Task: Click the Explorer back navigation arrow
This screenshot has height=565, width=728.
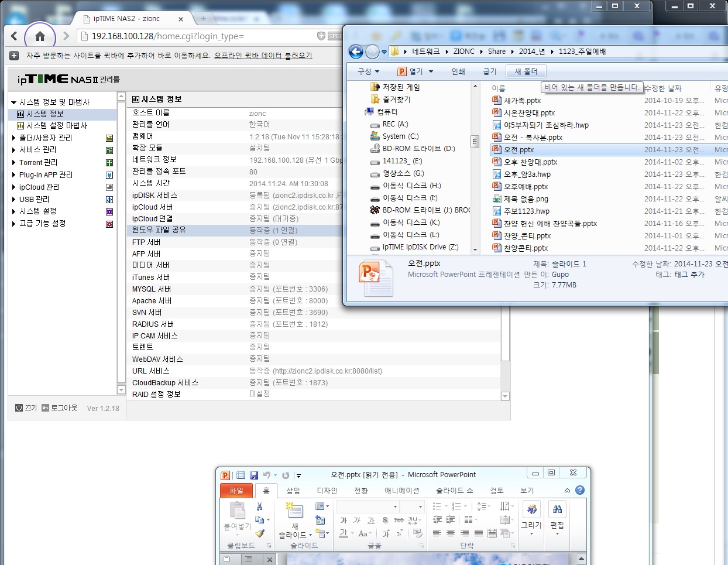Action: [356, 52]
